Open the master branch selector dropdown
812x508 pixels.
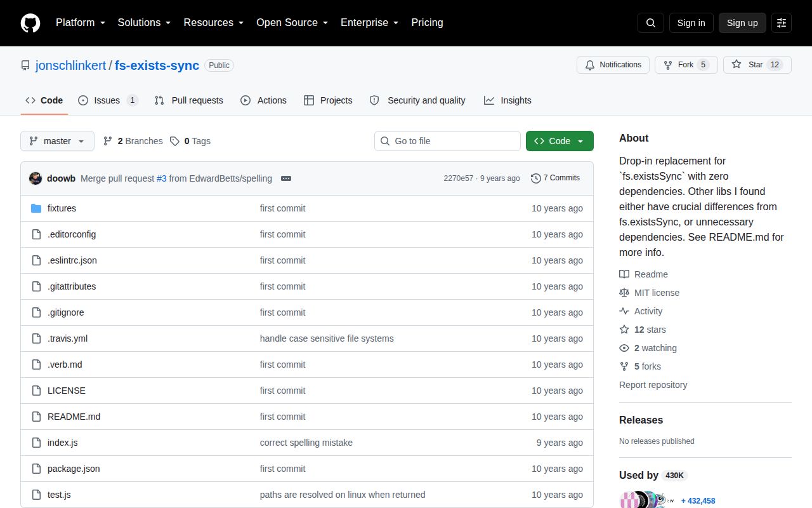click(x=57, y=141)
